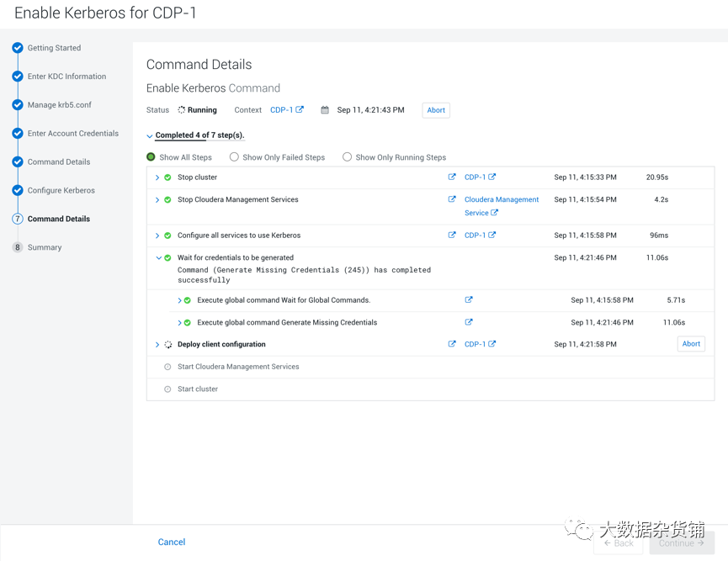728x561 pixels.
Task: Open external link icon for Stop cluster step
Action: (452, 177)
